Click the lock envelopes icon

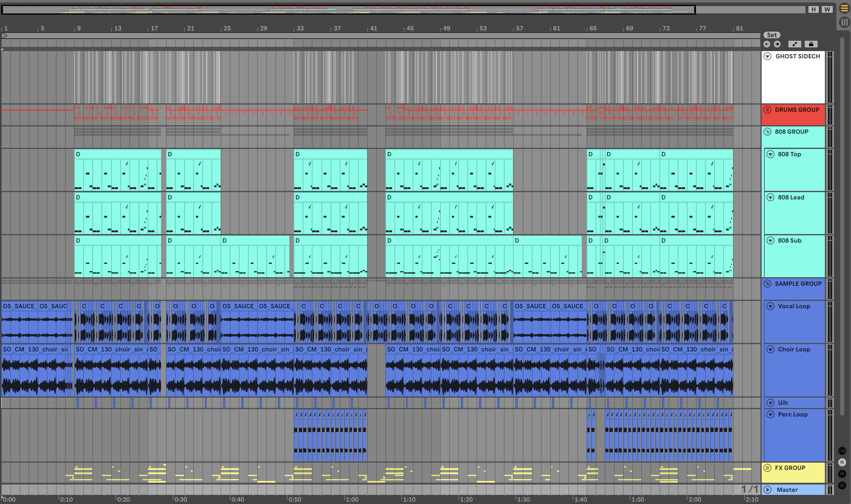[x=811, y=44]
